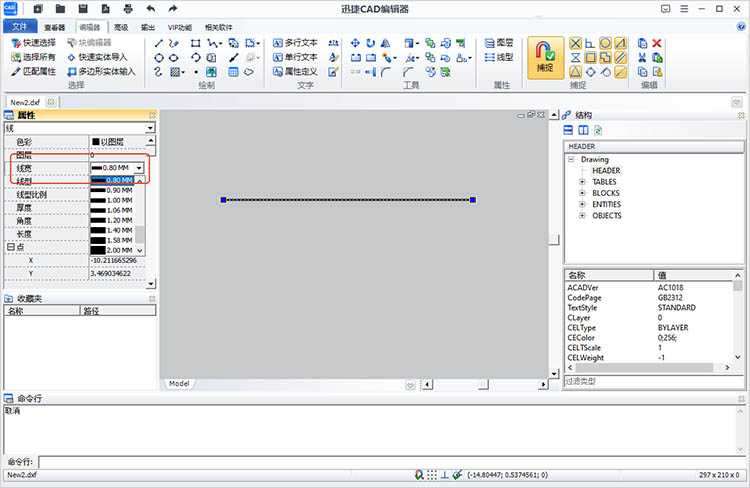Expand the OBJECTS tree node
The image size is (750, 488).
click(582, 215)
